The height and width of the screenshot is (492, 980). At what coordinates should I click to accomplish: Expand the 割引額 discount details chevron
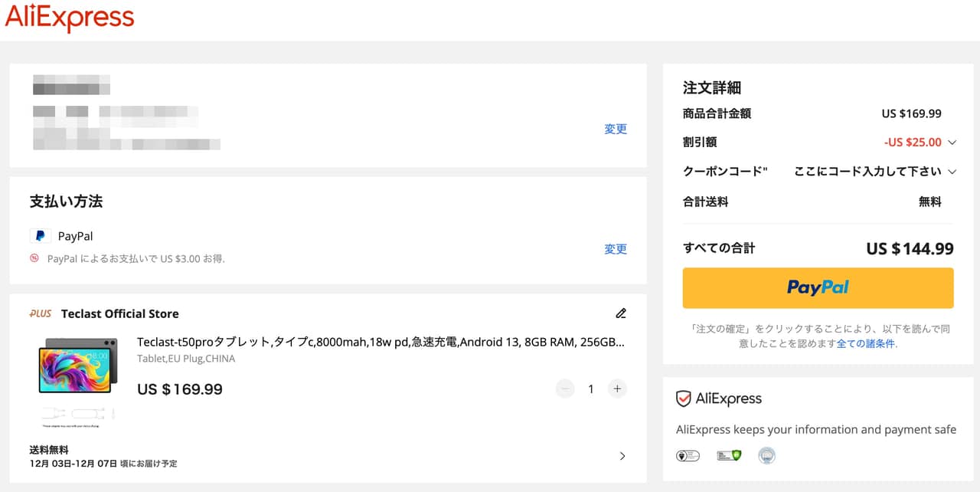[x=952, y=143]
